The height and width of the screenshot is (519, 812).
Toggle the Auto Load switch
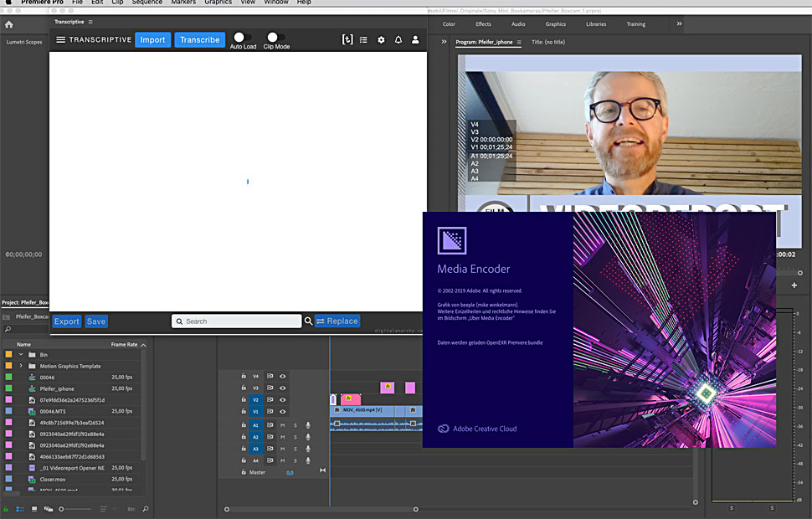tap(243, 38)
